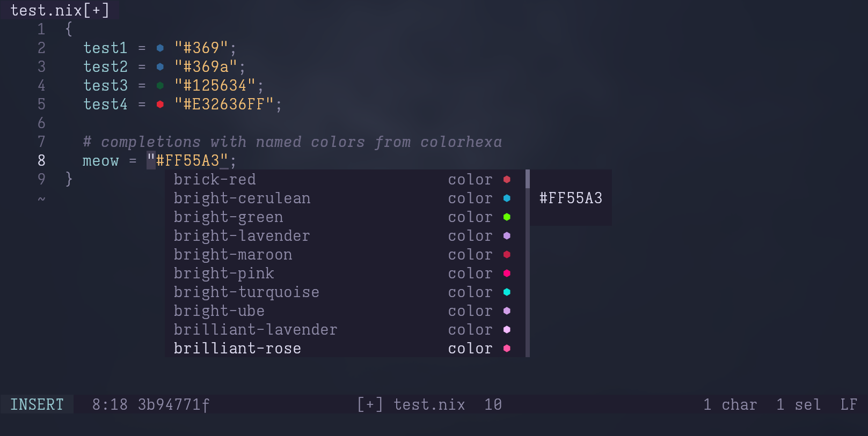Click the green dot beside "#125634"

coord(160,86)
